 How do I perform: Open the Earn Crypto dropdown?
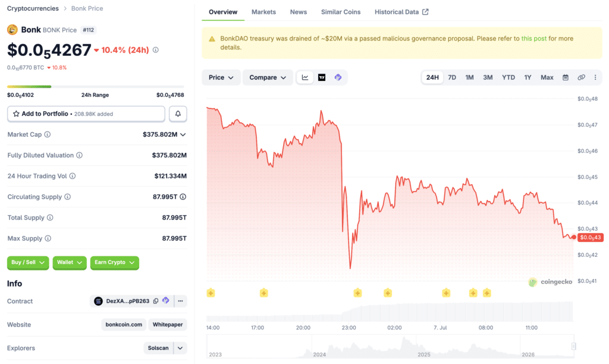click(x=115, y=263)
